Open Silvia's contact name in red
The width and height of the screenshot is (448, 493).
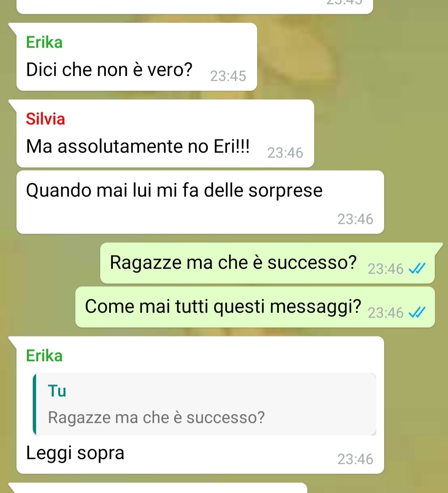(45, 119)
